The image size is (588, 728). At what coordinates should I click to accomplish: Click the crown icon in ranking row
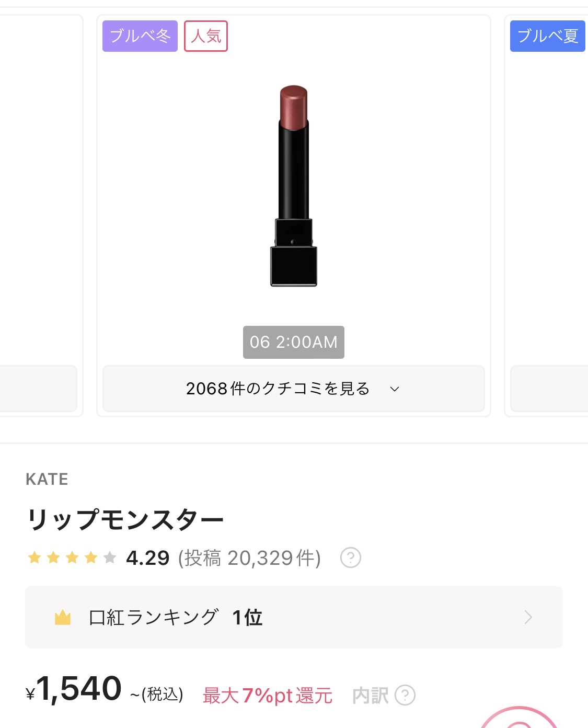63,618
